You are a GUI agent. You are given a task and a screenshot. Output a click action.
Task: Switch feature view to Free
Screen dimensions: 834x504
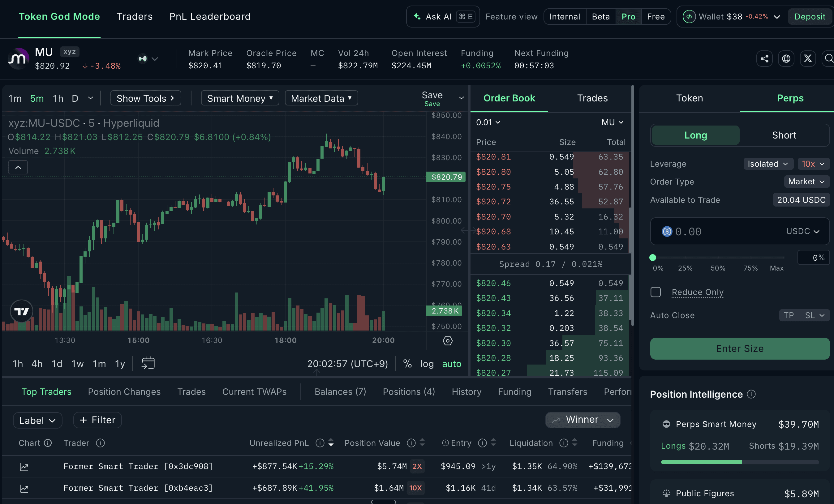(x=656, y=17)
